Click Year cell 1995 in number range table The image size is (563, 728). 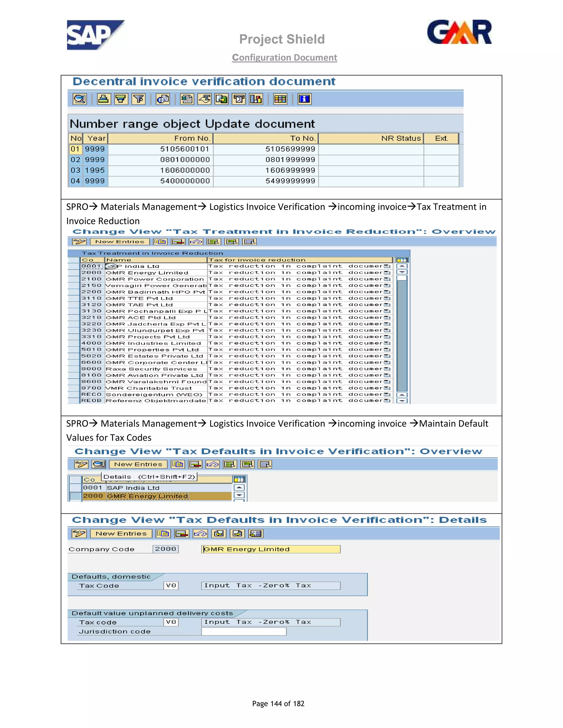coord(95,170)
